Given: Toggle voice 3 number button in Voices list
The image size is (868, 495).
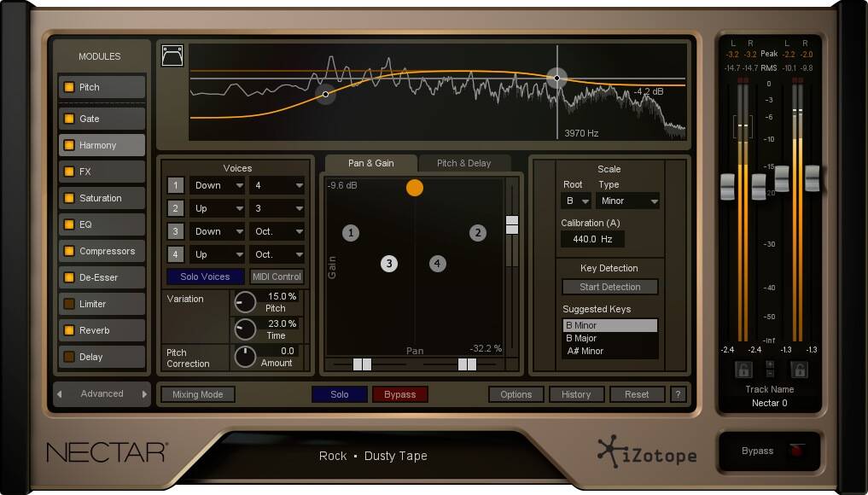Looking at the screenshot, I should (x=176, y=231).
